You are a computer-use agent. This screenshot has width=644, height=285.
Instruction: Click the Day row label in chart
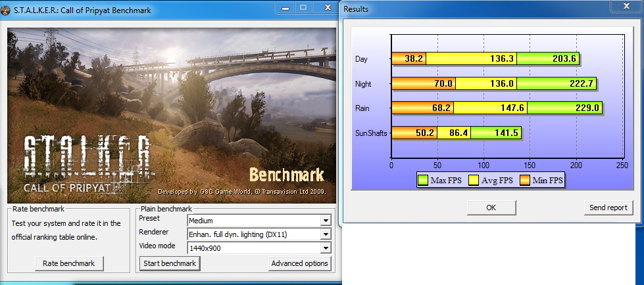coord(361,59)
